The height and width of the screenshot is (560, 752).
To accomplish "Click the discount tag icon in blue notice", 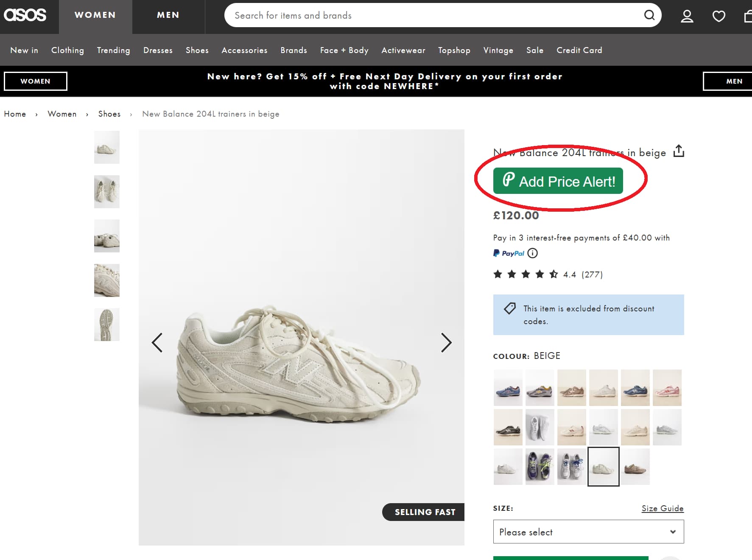I will 510,308.
